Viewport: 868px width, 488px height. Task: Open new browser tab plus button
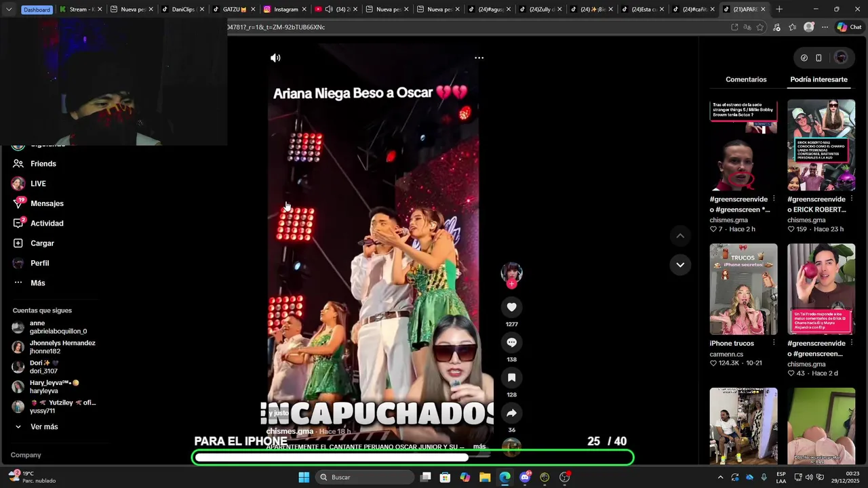(x=779, y=9)
